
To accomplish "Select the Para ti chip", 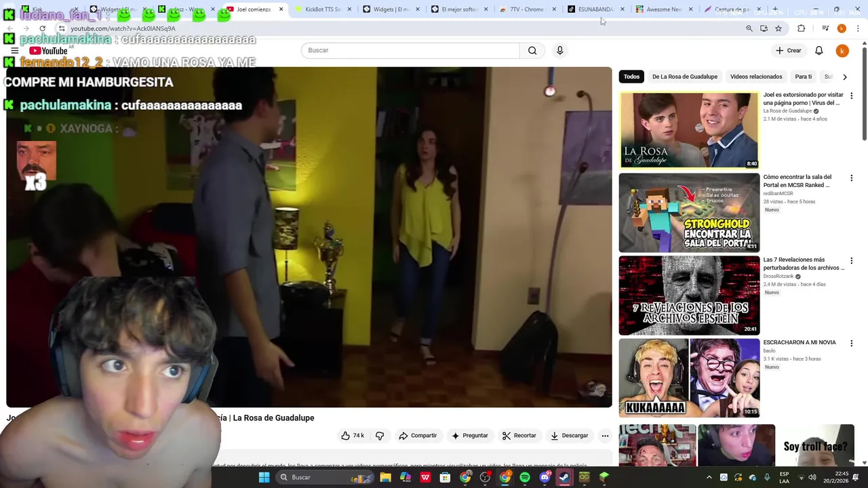I will tap(803, 77).
